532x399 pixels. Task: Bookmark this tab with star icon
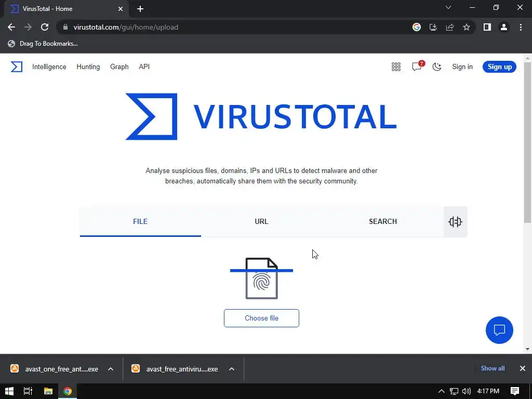(467, 27)
